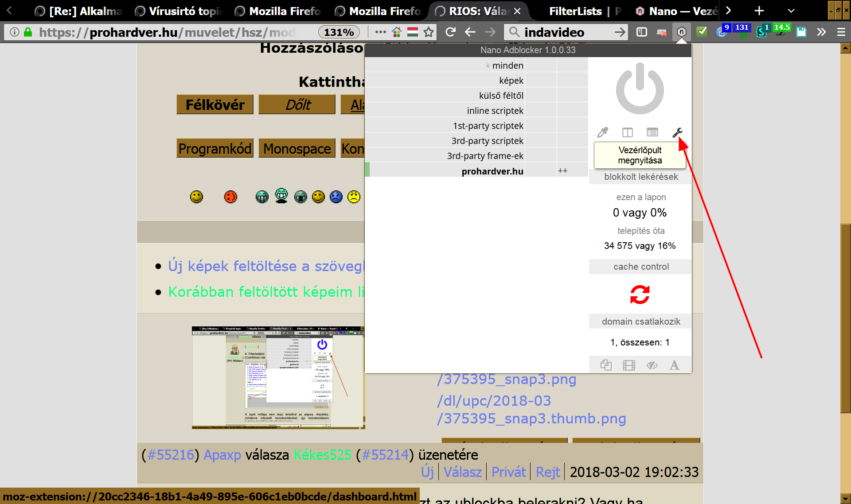Expand the toolbar overflow chevron
The image size is (851, 504).
(821, 32)
